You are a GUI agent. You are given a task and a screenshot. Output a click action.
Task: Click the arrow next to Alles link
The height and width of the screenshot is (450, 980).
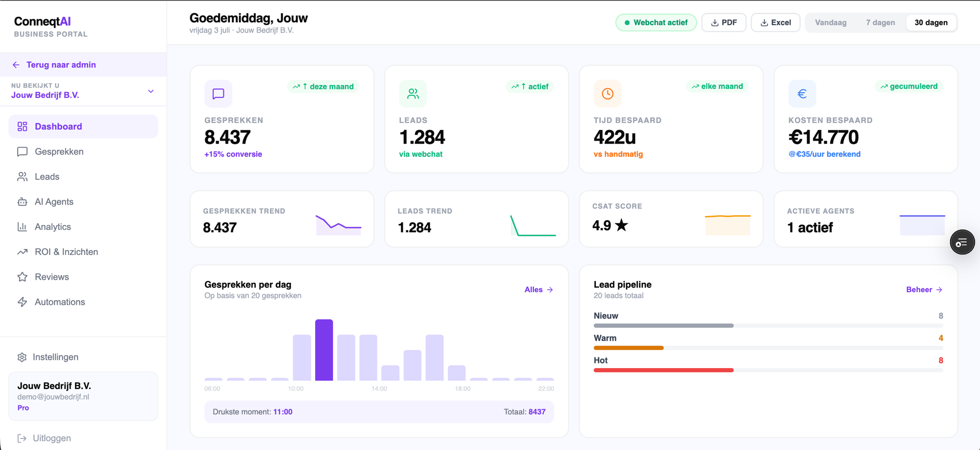tap(550, 290)
